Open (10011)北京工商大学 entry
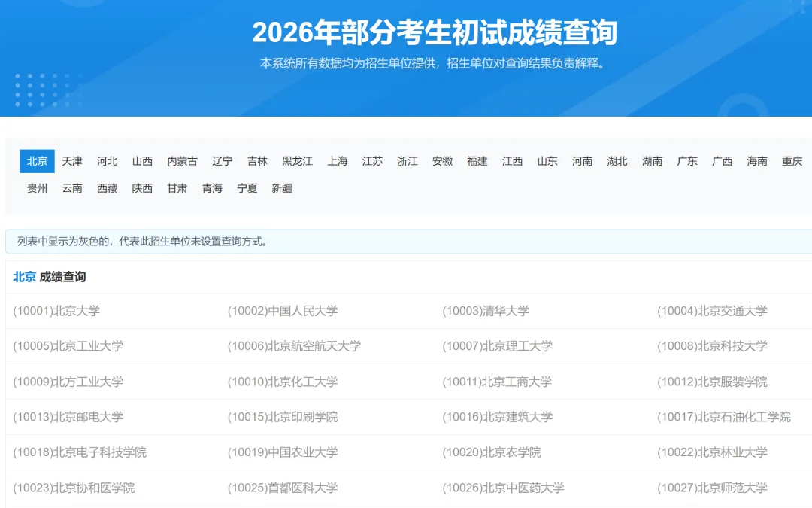The width and height of the screenshot is (812, 508). tap(497, 382)
